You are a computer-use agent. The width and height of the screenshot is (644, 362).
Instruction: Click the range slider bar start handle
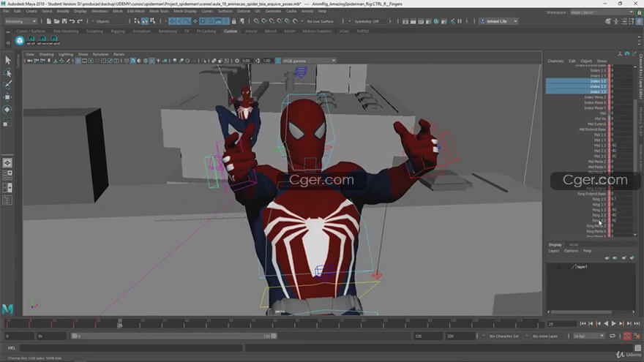point(74,336)
